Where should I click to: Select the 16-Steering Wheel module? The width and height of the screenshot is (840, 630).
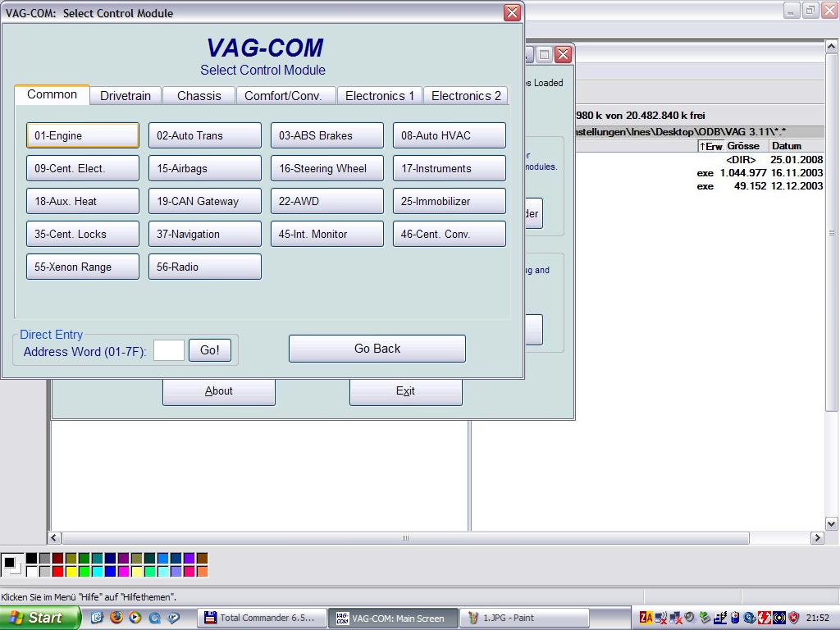[x=326, y=168]
